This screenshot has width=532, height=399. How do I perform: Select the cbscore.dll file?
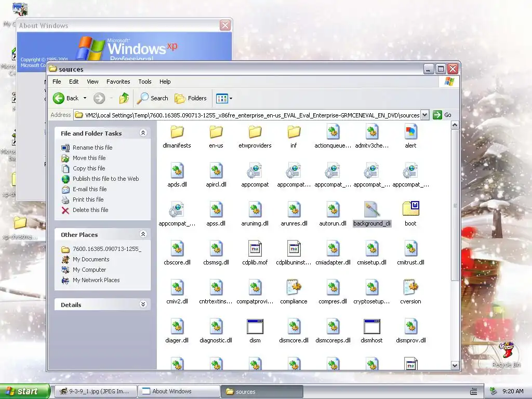pyautogui.click(x=177, y=254)
